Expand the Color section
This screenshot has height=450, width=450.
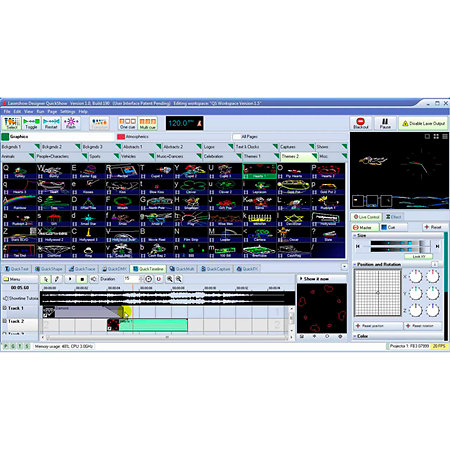(x=355, y=336)
